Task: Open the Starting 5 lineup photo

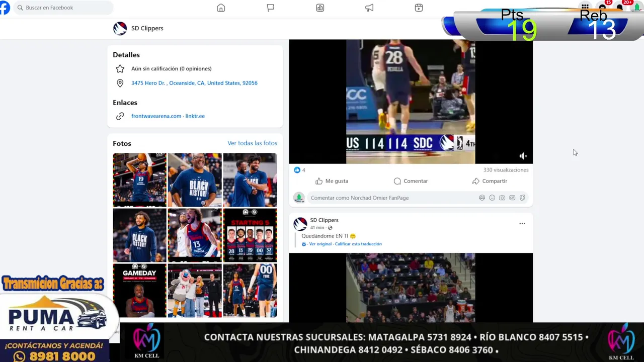Action: tap(250, 235)
